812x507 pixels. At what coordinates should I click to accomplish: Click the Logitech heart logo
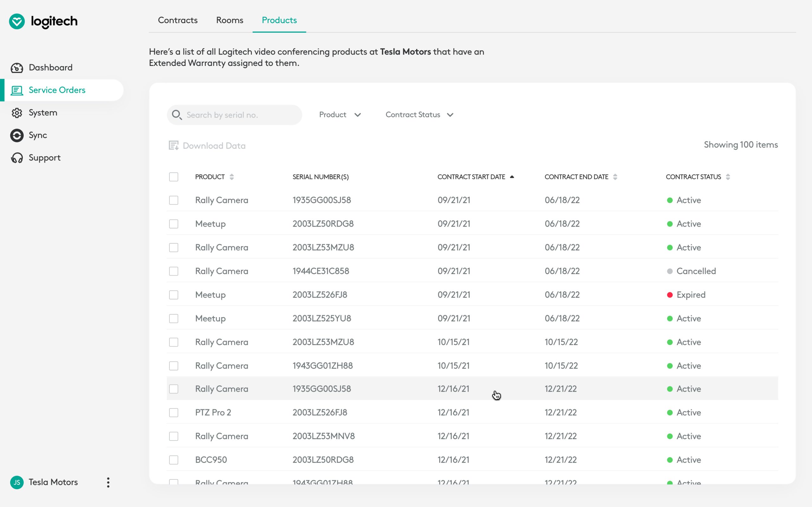(17, 22)
